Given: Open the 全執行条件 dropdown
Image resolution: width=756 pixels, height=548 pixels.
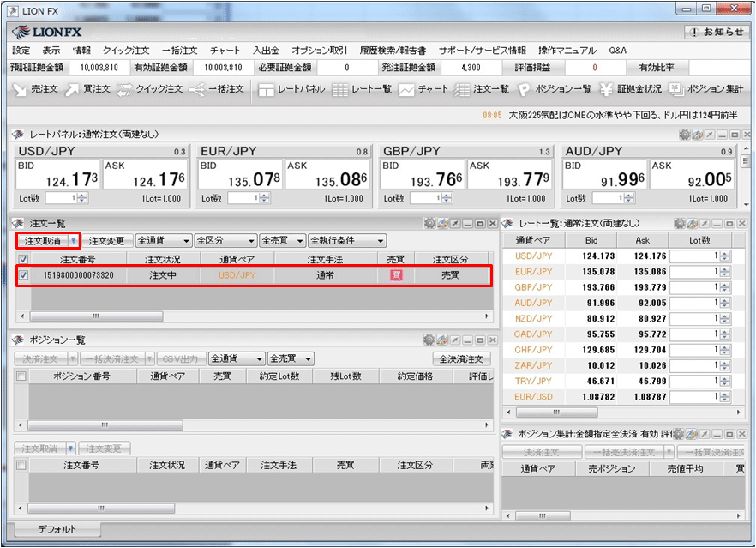Looking at the screenshot, I should coord(347,240).
